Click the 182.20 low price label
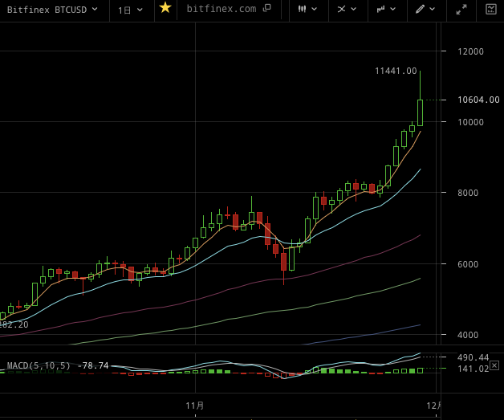The height and width of the screenshot is (420, 504). point(14,324)
